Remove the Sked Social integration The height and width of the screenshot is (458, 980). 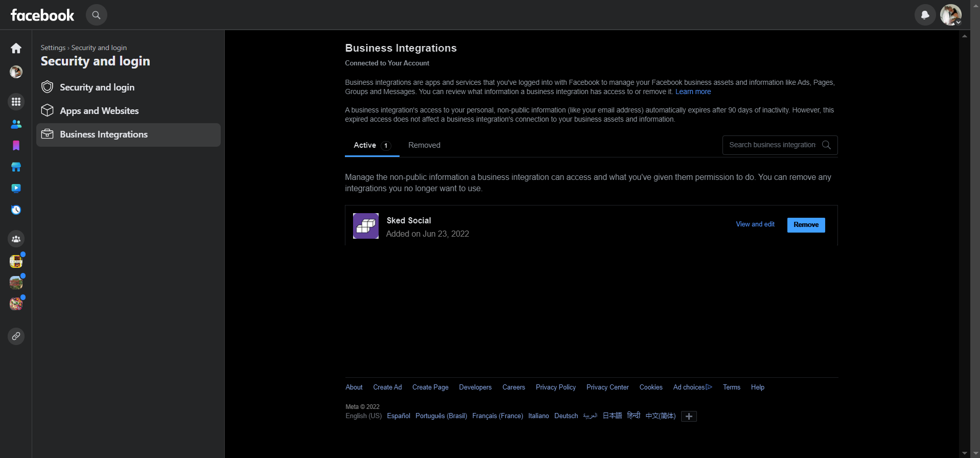[x=806, y=225]
